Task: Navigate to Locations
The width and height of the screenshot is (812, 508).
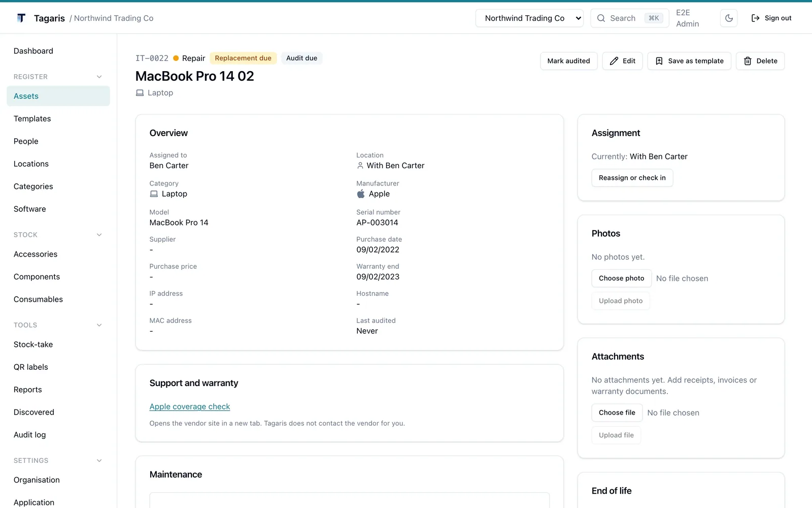Action: click(58, 164)
